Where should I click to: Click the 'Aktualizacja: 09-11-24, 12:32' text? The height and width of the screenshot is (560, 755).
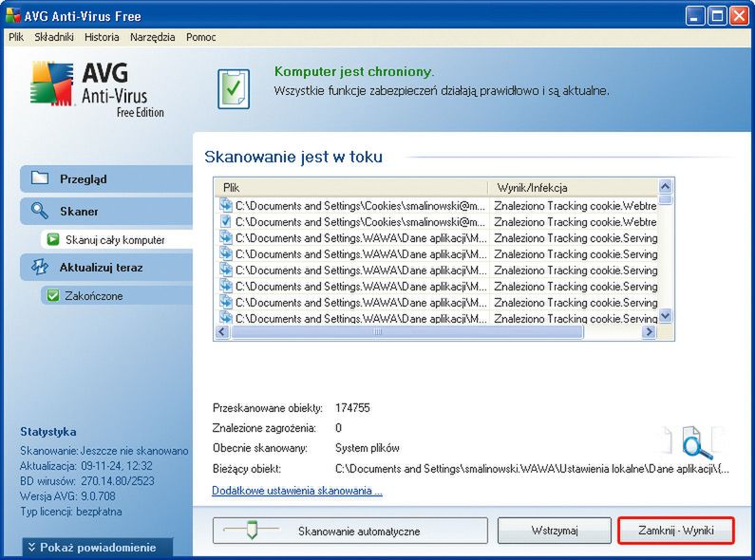86,466
